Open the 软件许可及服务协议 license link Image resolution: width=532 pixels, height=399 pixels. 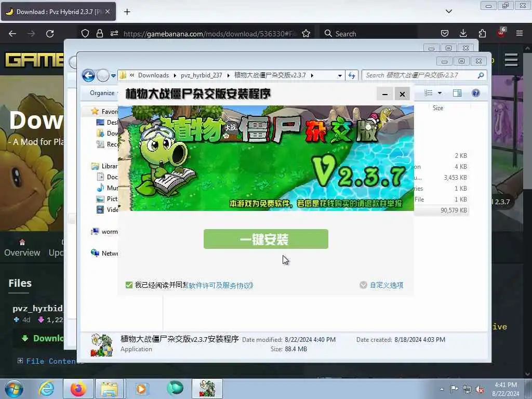pyautogui.click(x=220, y=285)
